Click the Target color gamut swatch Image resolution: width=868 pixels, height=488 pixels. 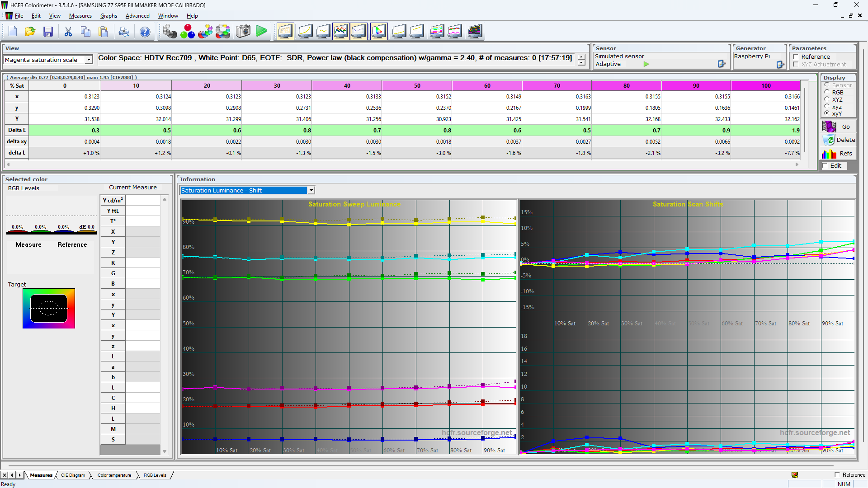(49, 309)
